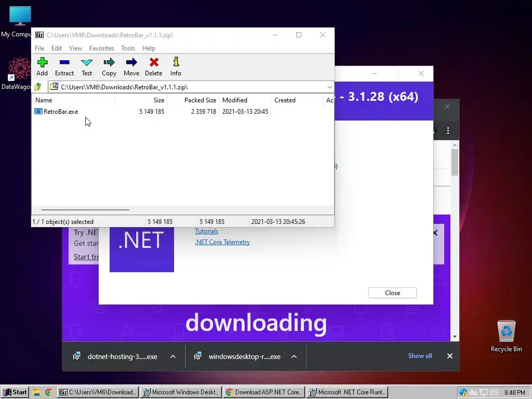Open the Help menu
This screenshot has height=399, width=532.
coord(149,48)
